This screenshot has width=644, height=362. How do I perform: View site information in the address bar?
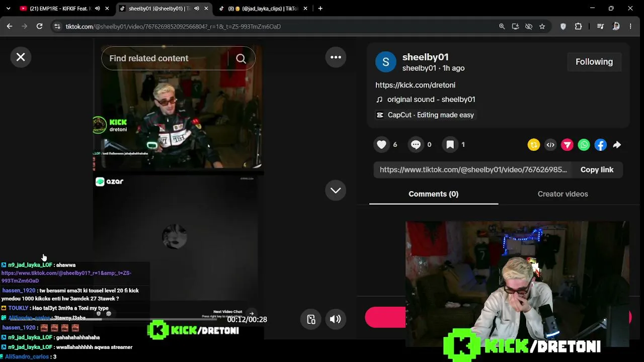(57, 27)
